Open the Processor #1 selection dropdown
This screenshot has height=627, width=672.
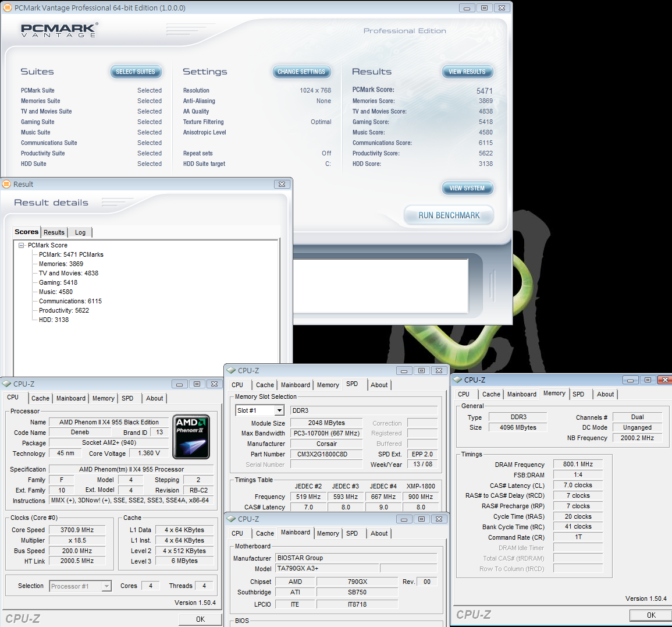pos(106,586)
